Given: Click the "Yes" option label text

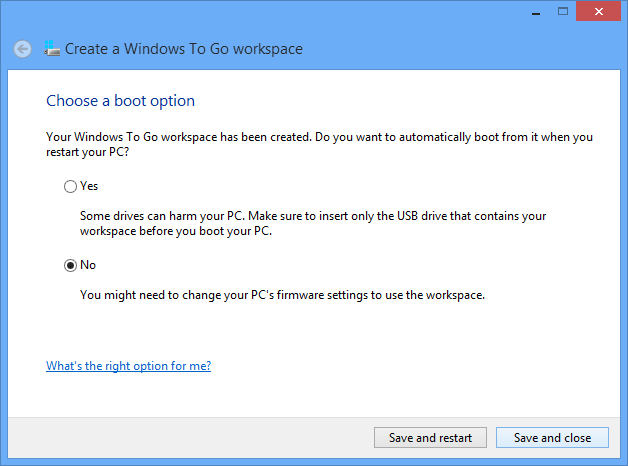Looking at the screenshot, I should 89,186.
